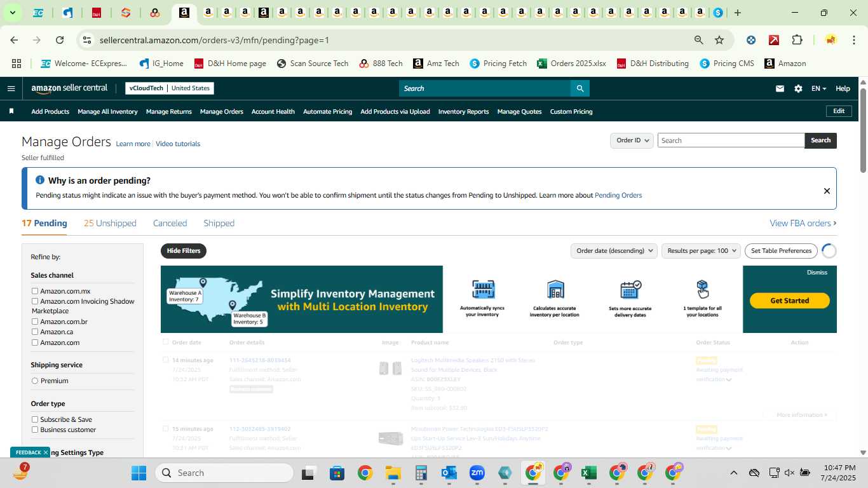Open Zoom from the taskbar
The image size is (868, 488).
pyautogui.click(x=477, y=473)
